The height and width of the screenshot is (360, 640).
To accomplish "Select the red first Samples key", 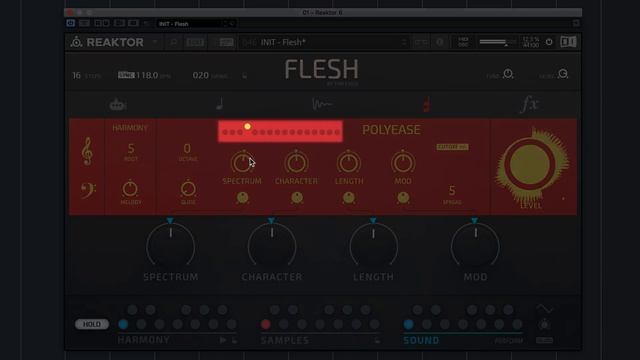I will click(x=265, y=324).
